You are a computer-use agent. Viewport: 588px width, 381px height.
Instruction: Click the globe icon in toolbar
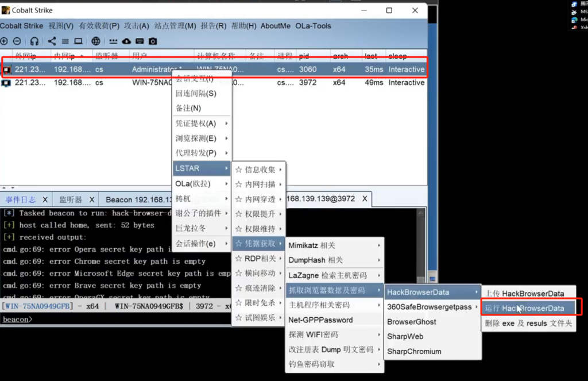tap(96, 41)
